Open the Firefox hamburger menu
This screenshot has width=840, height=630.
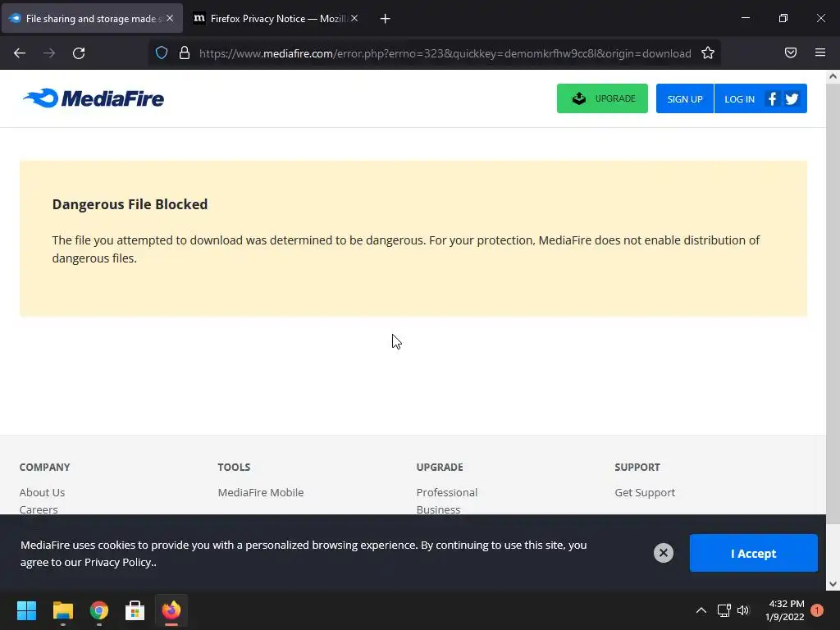click(x=819, y=52)
